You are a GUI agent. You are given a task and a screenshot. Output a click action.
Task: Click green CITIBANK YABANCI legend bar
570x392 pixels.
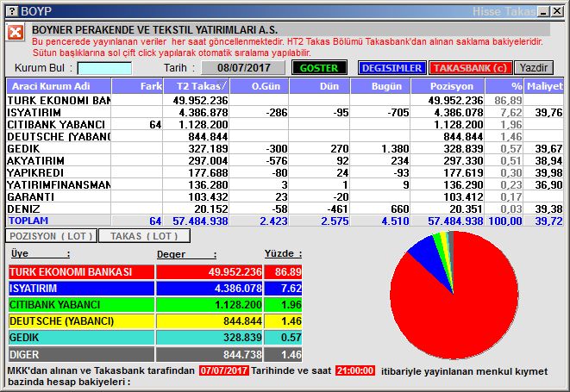point(81,304)
